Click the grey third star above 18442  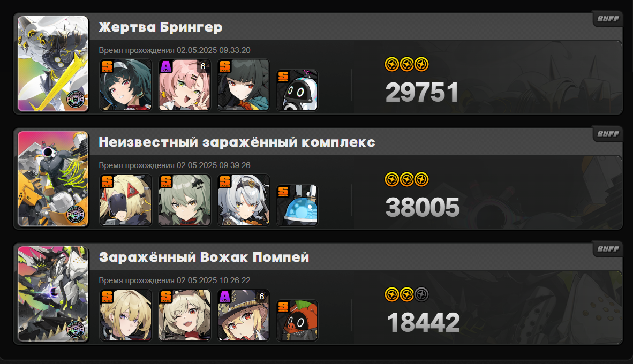[x=421, y=294]
